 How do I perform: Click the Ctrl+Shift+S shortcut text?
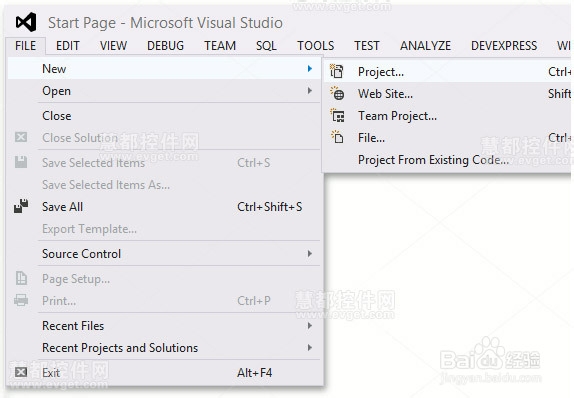tap(270, 207)
